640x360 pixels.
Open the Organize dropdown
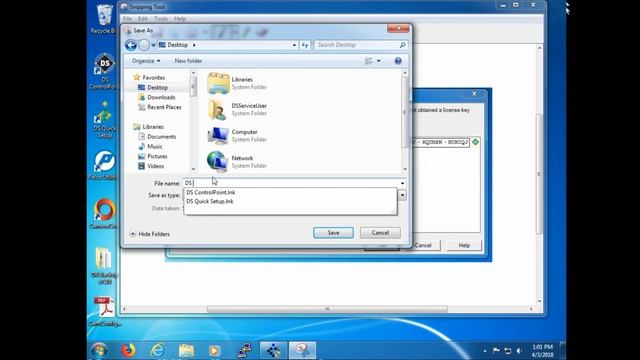click(x=146, y=61)
